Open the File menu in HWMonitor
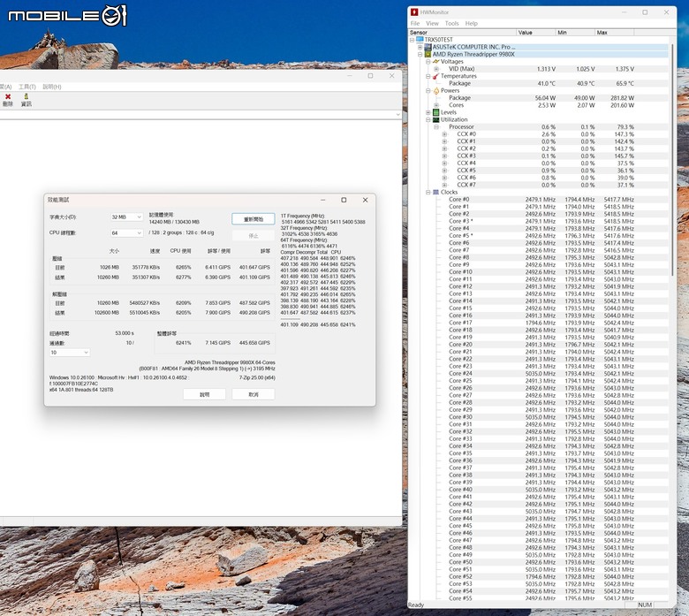 tap(415, 23)
